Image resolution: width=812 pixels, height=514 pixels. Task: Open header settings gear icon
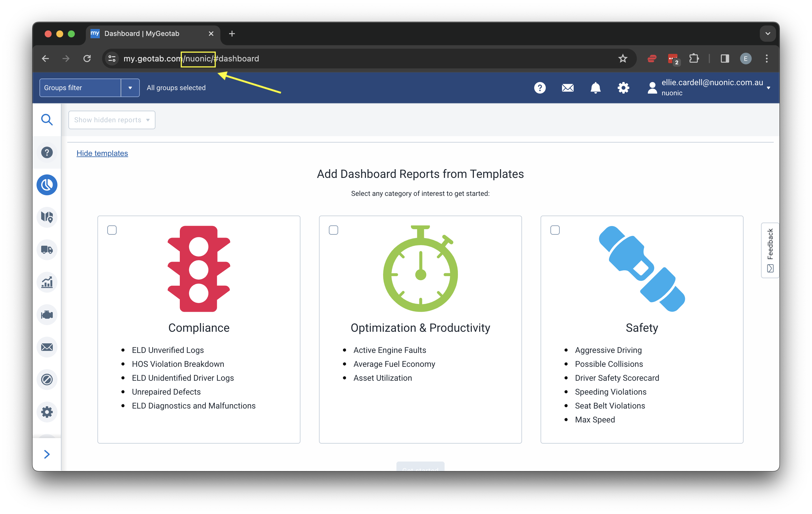[x=623, y=88]
